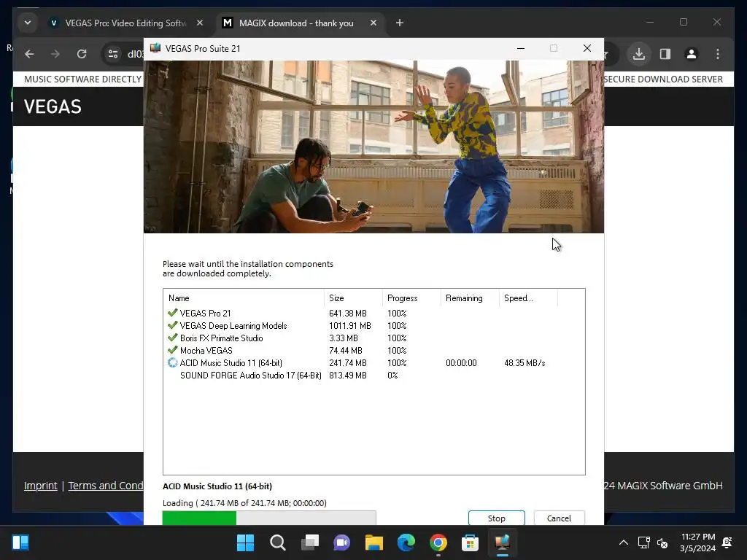Select SOUND FORGE Audio Studio 17 row
This screenshot has height=560, width=747.
(373, 376)
